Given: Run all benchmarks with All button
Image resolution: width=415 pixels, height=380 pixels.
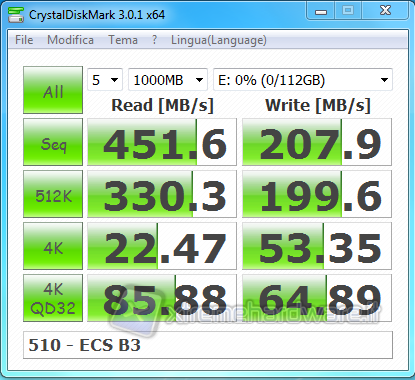Looking at the screenshot, I should pyautogui.click(x=53, y=90).
